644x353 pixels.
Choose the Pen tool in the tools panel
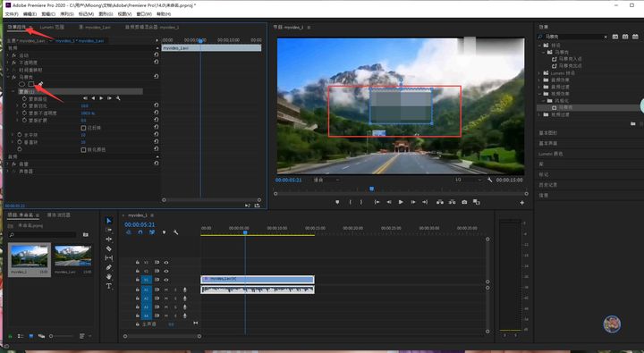point(109,267)
